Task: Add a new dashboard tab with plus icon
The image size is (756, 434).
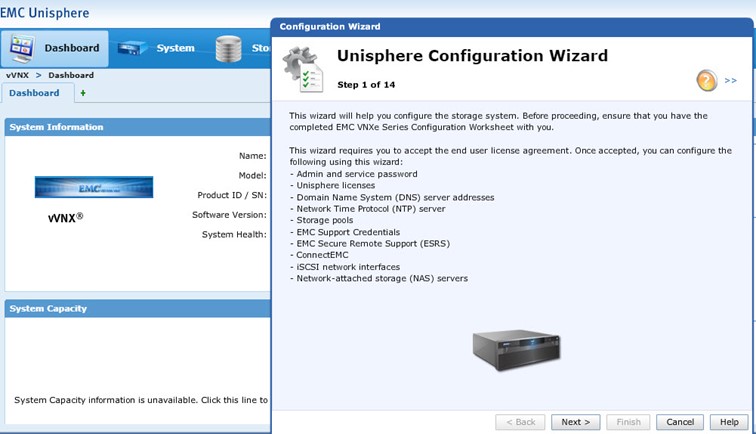Action: [83, 93]
